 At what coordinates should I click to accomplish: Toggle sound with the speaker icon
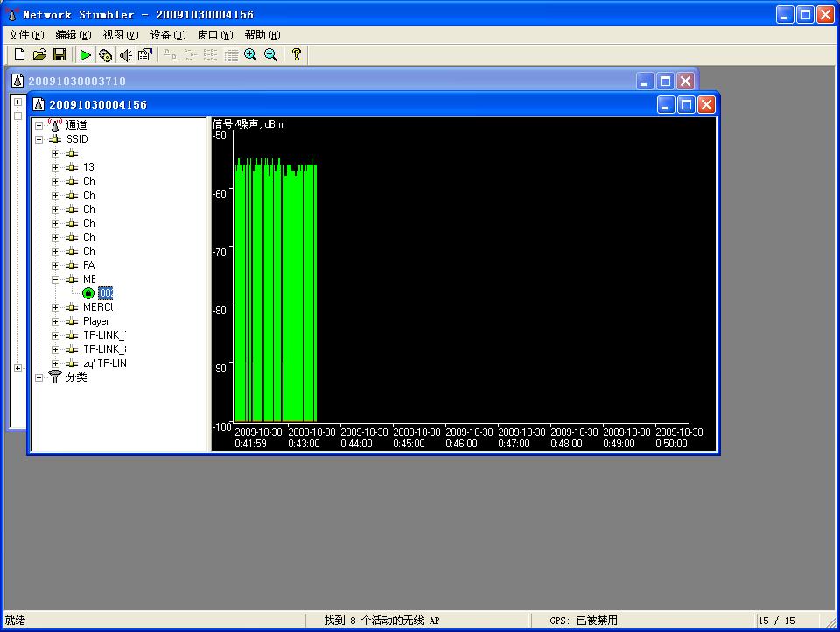pyautogui.click(x=125, y=54)
